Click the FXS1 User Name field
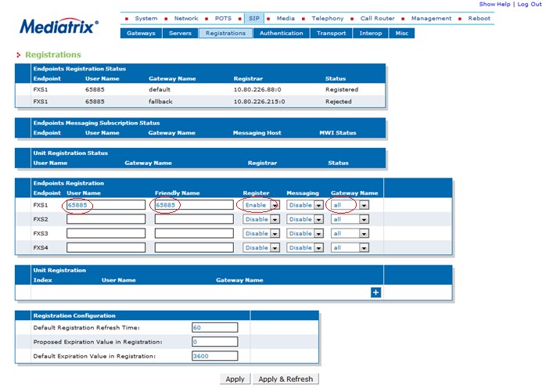The width and height of the screenshot is (546, 392). [106, 205]
